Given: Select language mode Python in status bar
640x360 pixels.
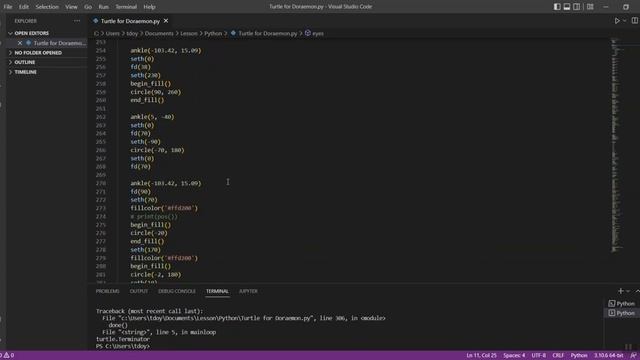Looking at the screenshot, I should click(x=579, y=356).
